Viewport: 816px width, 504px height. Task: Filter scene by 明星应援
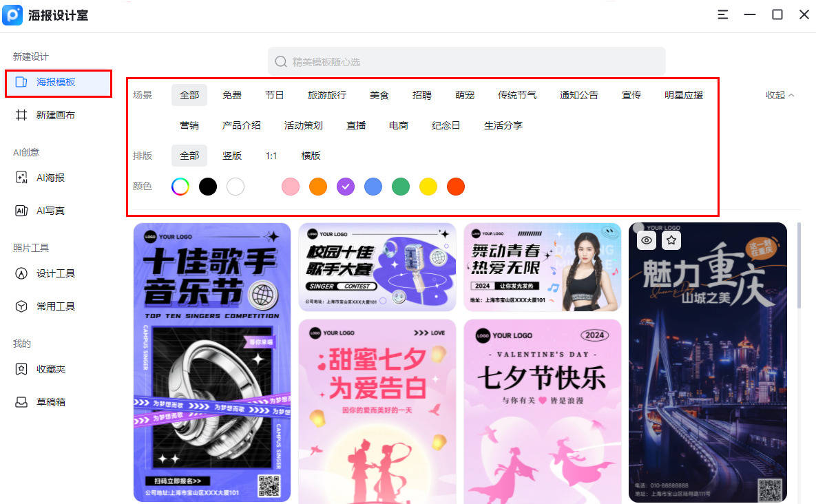click(x=684, y=95)
